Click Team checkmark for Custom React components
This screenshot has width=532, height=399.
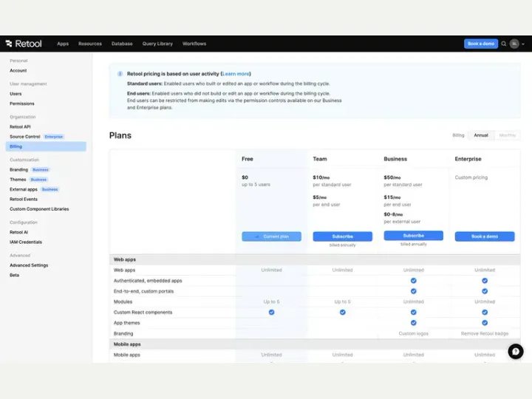click(x=343, y=312)
